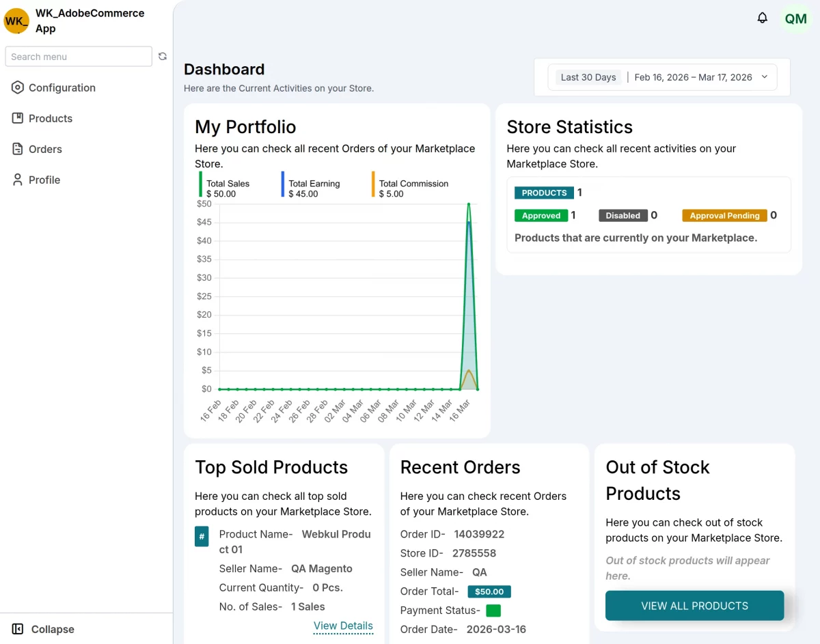Open View Details for top sold product

[x=343, y=626]
